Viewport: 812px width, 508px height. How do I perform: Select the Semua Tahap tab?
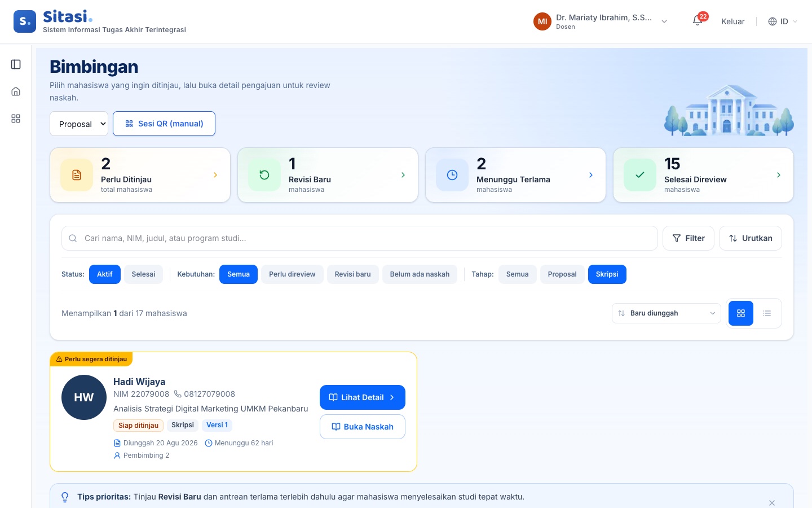pyautogui.click(x=517, y=274)
